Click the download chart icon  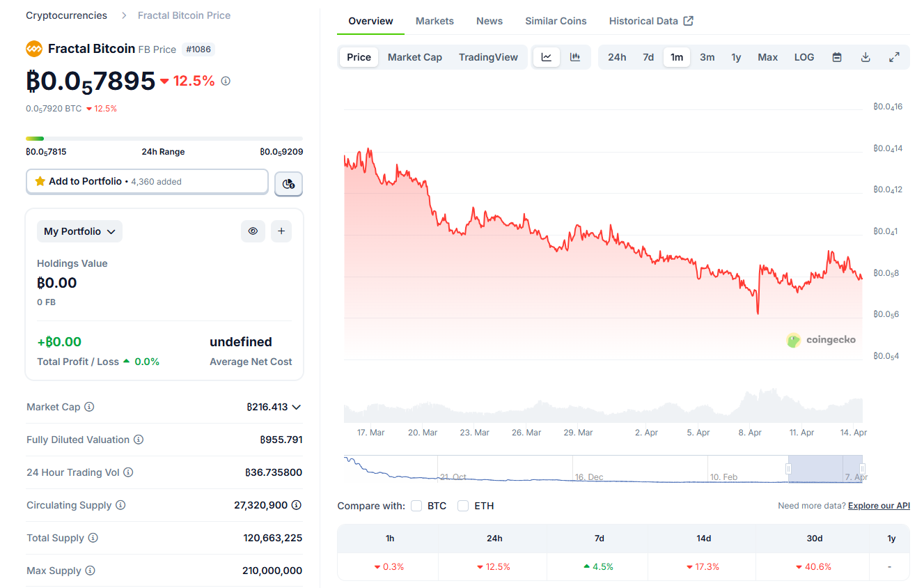coord(866,57)
